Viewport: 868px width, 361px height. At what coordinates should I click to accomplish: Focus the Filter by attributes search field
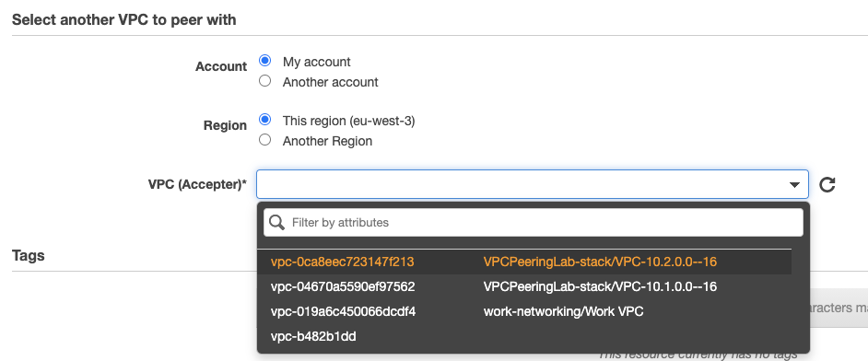pyautogui.click(x=534, y=222)
